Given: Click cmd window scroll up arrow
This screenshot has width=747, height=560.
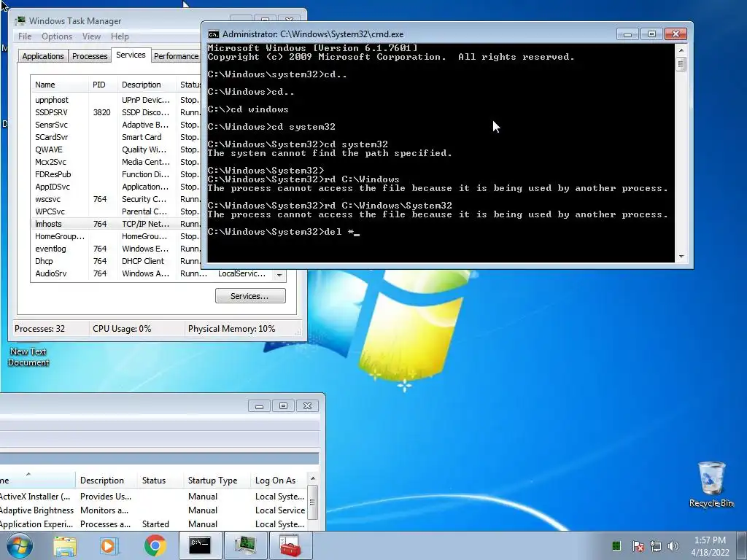Looking at the screenshot, I should [x=681, y=50].
